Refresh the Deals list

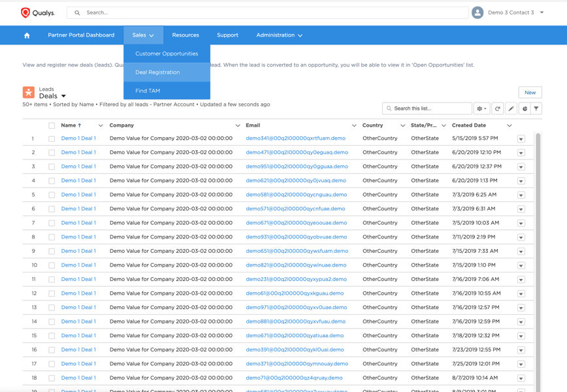click(x=498, y=108)
